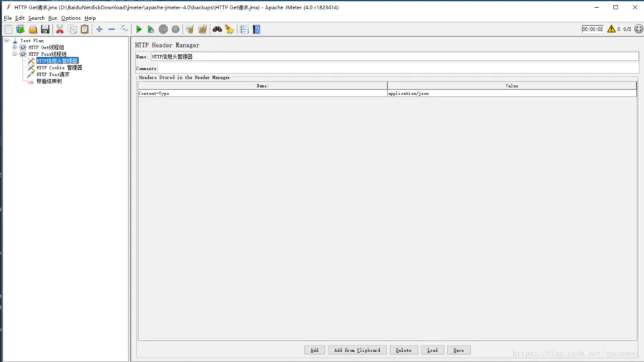Click the Stop test toolbar icon
Screen dimensions: 644x362
163,29
